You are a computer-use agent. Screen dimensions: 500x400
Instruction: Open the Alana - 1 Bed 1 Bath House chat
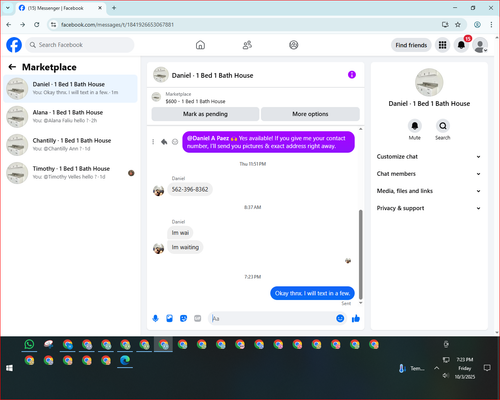pos(70,117)
